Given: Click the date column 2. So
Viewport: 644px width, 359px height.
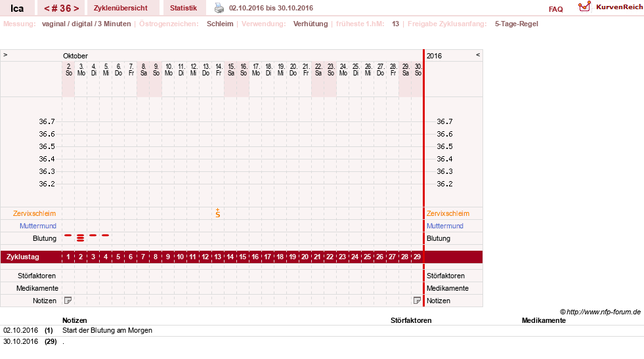Looking at the screenshot, I should pyautogui.click(x=68, y=70).
